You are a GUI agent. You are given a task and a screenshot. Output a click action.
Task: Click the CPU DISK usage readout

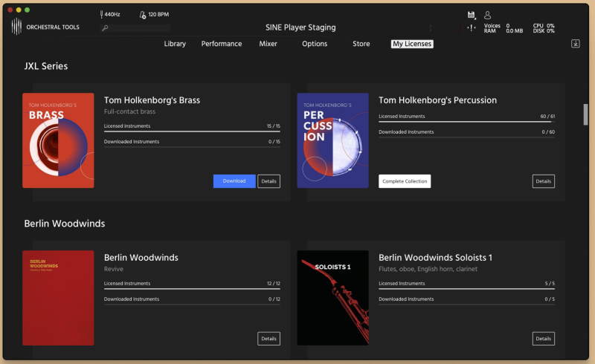(x=544, y=28)
